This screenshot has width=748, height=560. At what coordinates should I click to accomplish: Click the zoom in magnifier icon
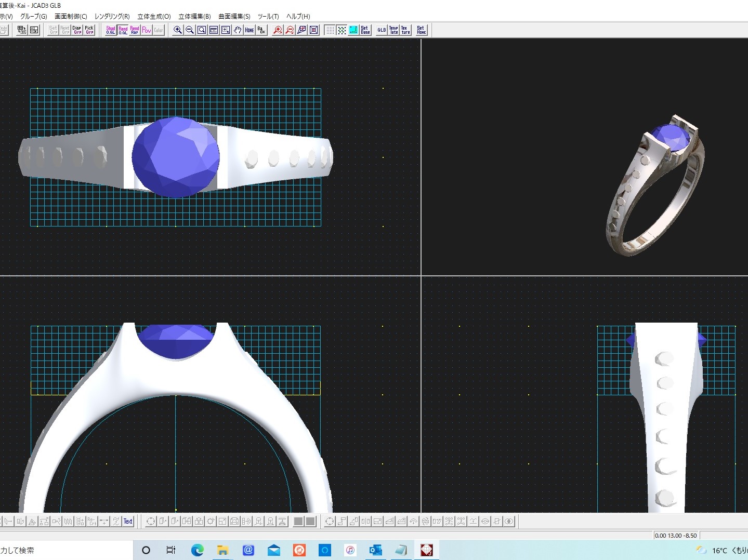pos(178,30)
